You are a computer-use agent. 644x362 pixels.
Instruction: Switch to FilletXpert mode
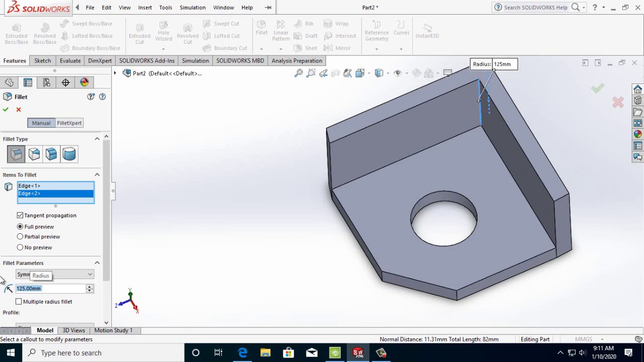pos(69,123)
